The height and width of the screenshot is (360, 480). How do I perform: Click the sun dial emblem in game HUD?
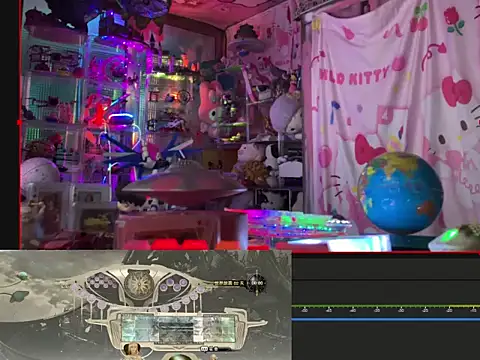point(139,285)
